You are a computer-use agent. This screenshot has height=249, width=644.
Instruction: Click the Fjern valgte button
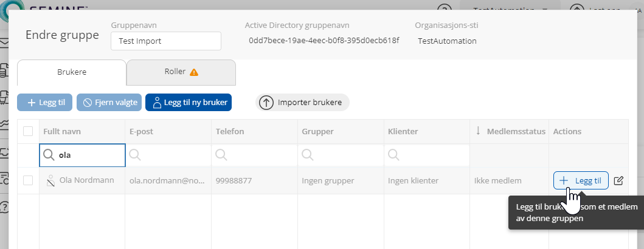(109, 103)
